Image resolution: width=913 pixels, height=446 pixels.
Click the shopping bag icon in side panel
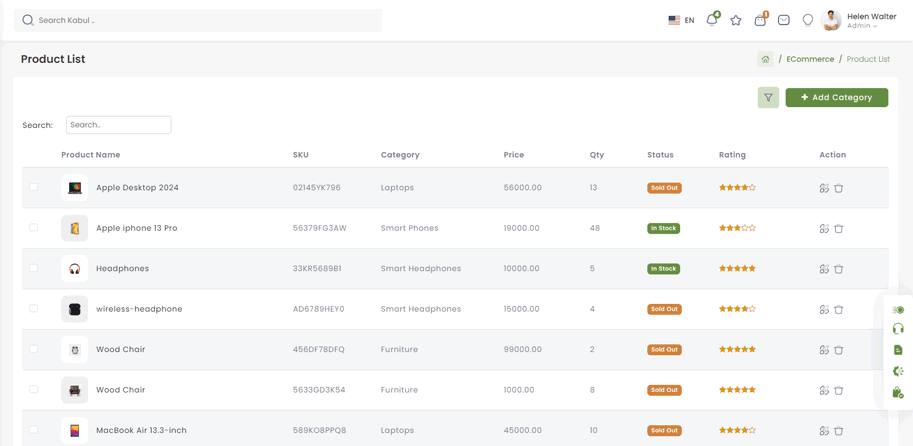898,392
